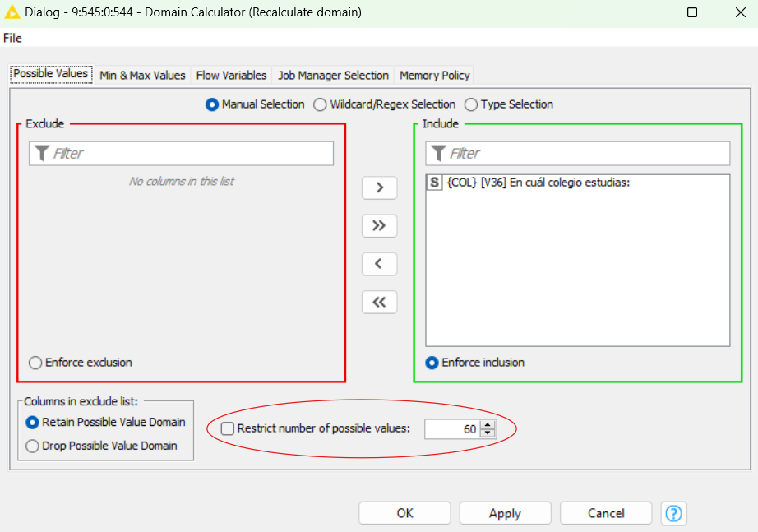
Task: Select the V36 En cuál colegio estudias column
Action: point(578,183)
